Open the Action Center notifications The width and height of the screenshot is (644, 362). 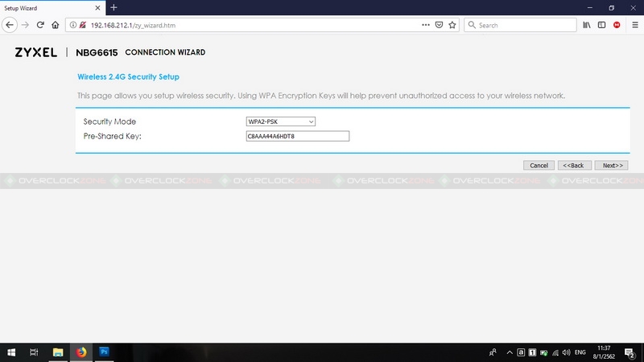pos(630,352)
